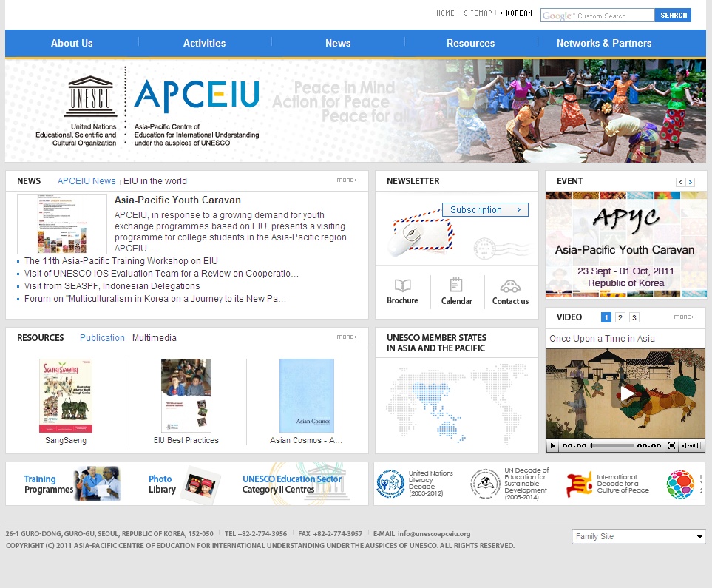This screenshot has width=712, height=588.
Task: Open the Networks & Partners menu
Action: tap(604, 43)
